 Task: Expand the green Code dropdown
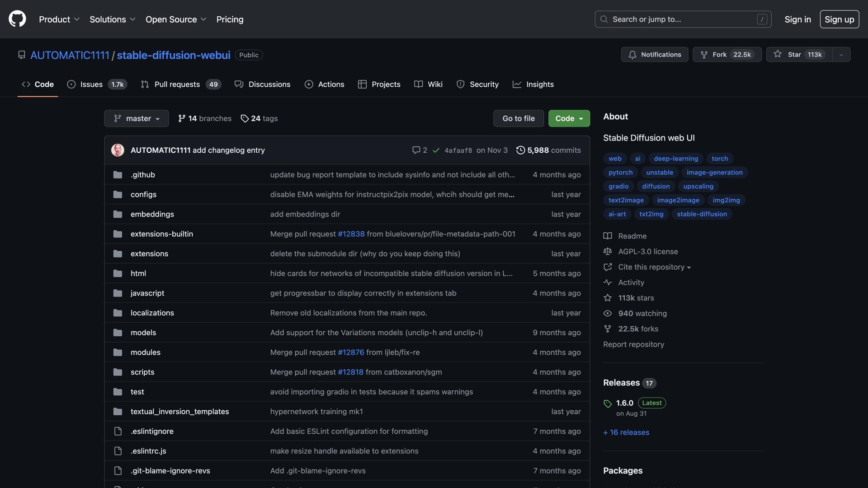pos(569,118)
